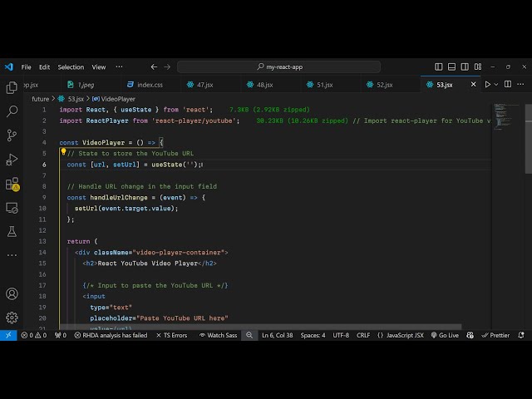532x399 pixels.
Task: Click Go Live in status bar
Action: (445, 335)
